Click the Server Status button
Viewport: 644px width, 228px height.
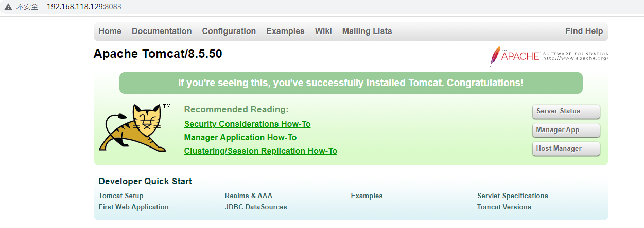566,111
